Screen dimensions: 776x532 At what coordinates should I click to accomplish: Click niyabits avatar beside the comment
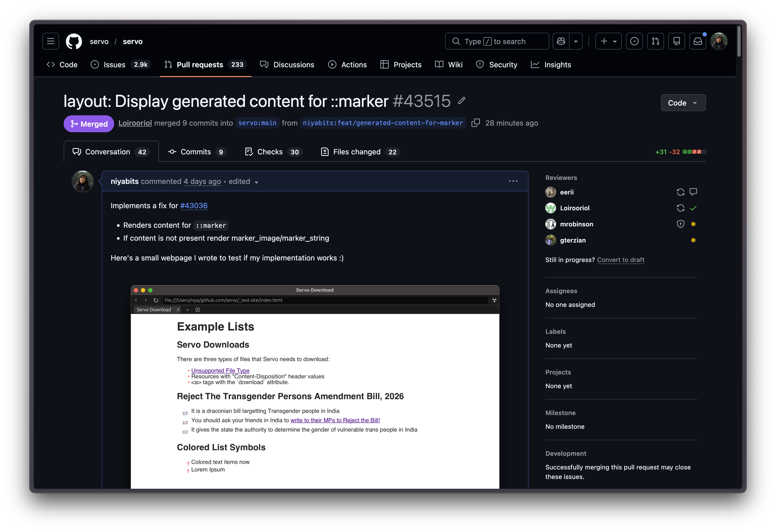[82, 182]
